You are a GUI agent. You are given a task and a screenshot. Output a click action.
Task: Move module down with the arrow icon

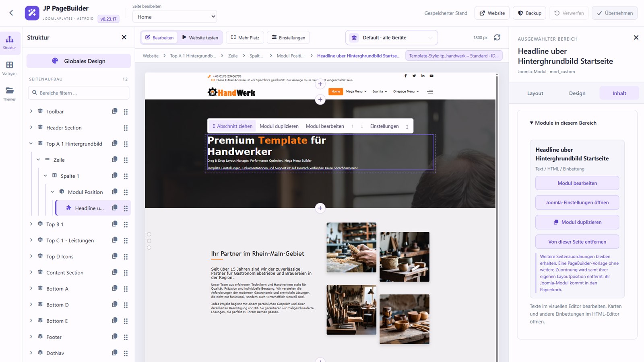[x=362, y=126]
